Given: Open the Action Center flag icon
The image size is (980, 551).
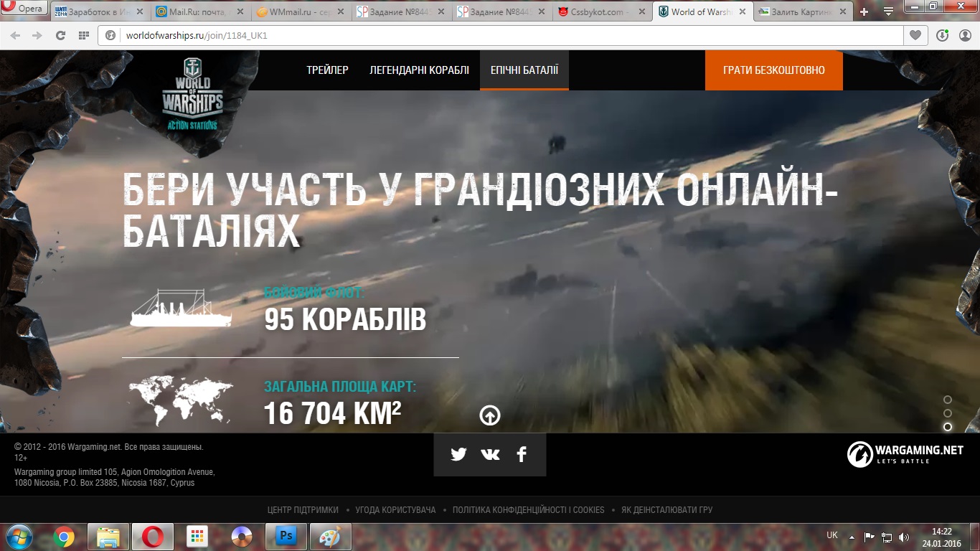Looking at the screenshot, I should coord(869,537).
